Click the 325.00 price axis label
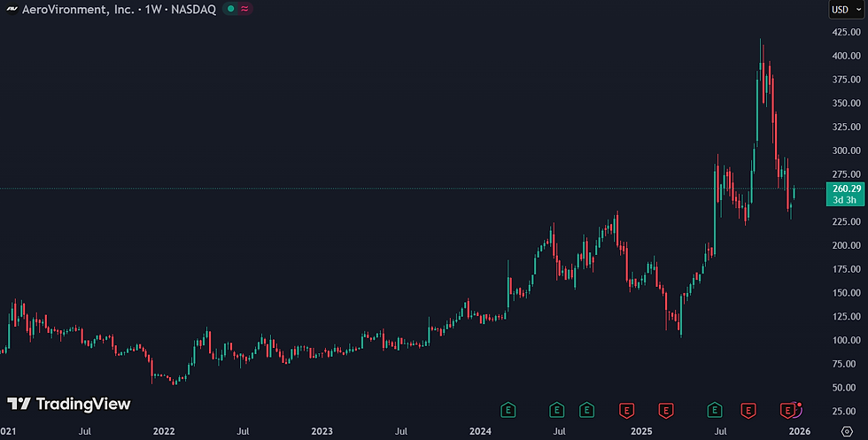 pos(847,127)
